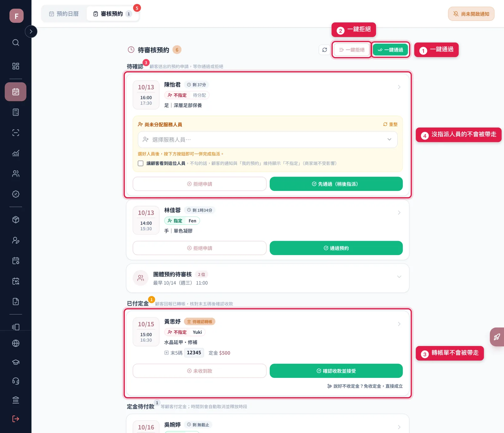The width and height of the screenshot is (504, 433).
Task: Open the dashboard grid icon in sidebar
Action: [x=16, y=66]
